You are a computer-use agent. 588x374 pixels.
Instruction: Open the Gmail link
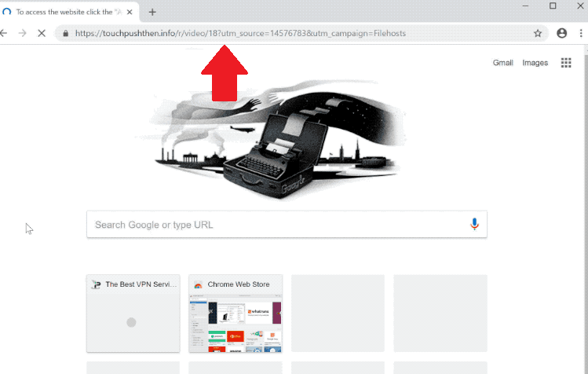tap(502, 63)
